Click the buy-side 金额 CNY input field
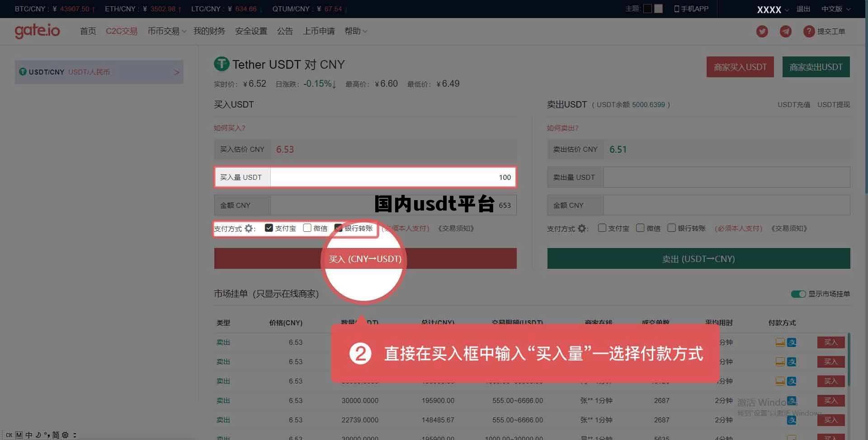The height and width of the screenshot is (440, 868). 393,205
